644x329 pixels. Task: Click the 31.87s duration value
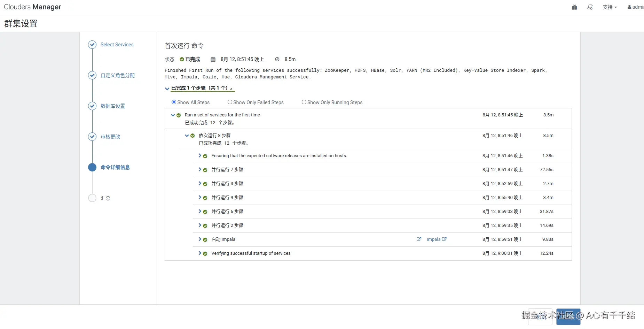tap(547, 212)
